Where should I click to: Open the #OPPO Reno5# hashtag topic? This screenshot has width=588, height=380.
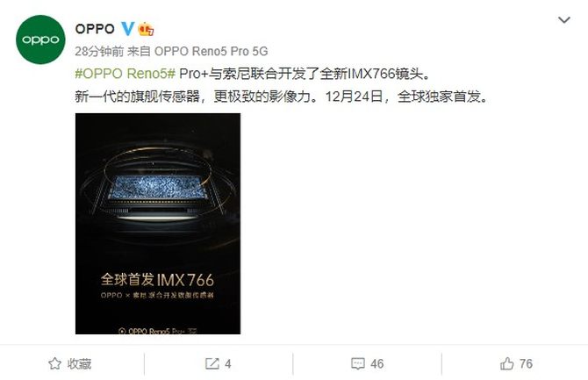125,74
